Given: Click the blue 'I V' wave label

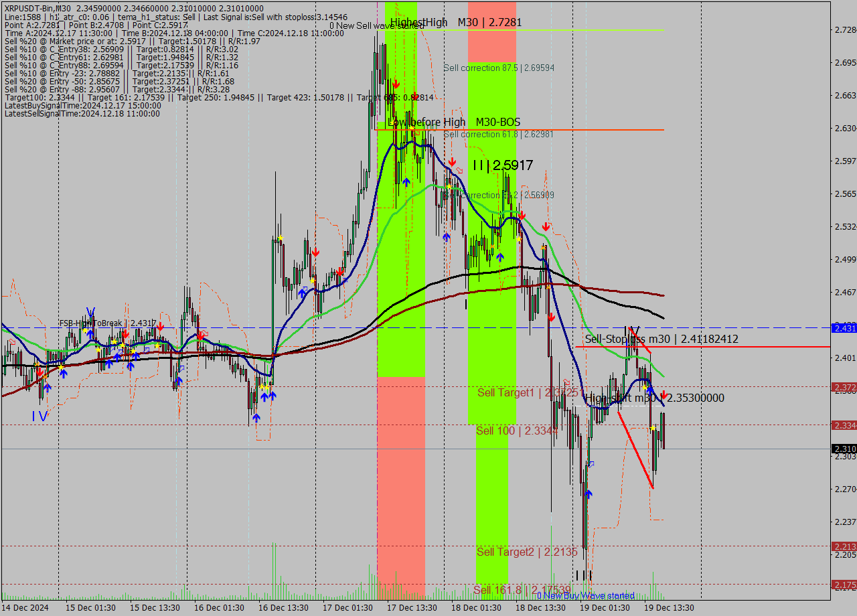Looking at the screenshot, I should pos(40,416).
